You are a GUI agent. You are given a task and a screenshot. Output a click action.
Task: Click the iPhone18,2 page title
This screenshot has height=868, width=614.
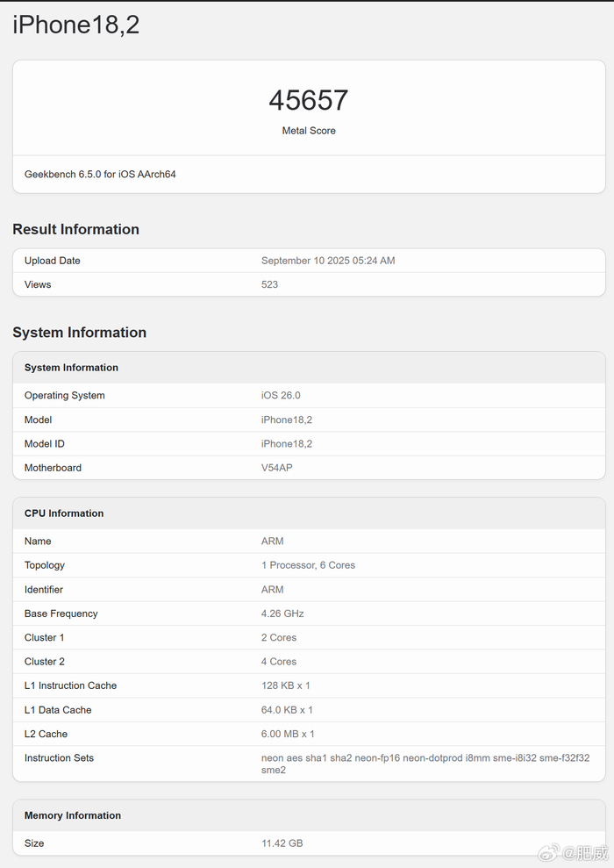[75, 25]
